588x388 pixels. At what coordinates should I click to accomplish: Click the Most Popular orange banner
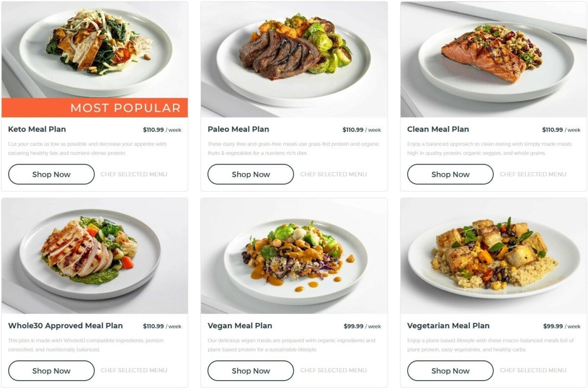click(x=95, y=108)
